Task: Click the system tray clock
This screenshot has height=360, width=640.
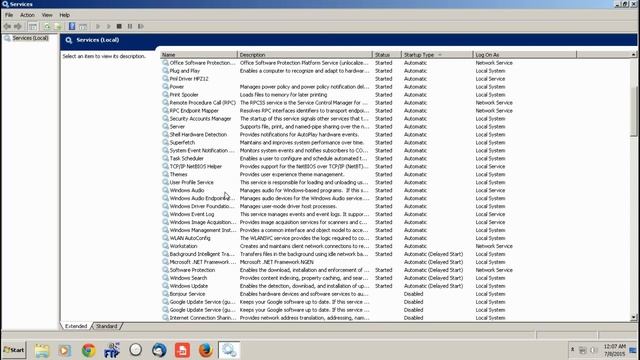Action: coord(615,350)
